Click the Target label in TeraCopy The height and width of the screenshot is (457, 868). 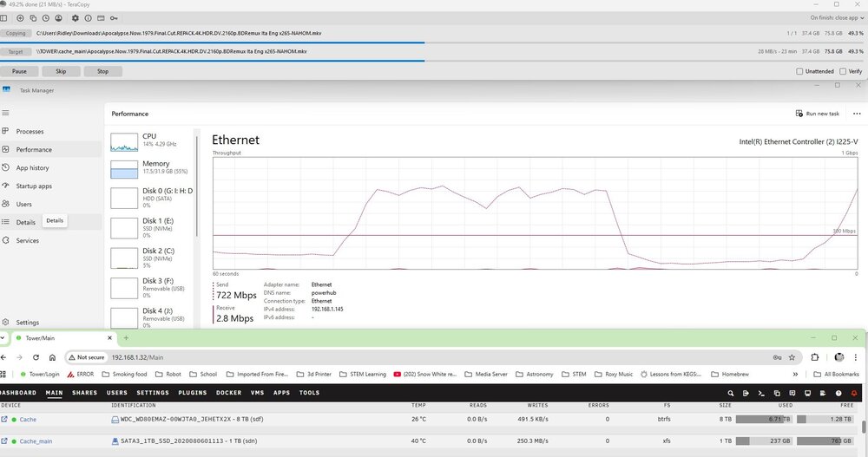pyautogui.click(x=16, y=51)
